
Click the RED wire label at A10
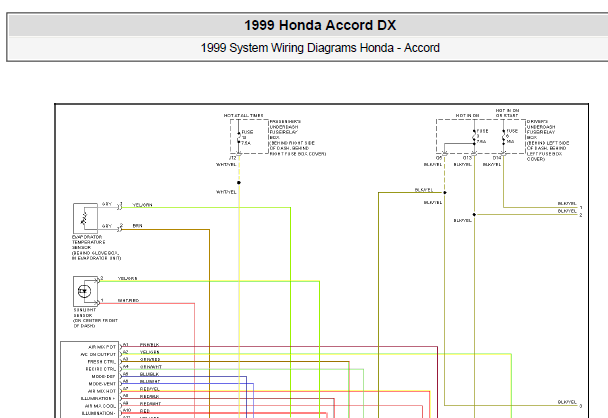click(x=145, y=411)
